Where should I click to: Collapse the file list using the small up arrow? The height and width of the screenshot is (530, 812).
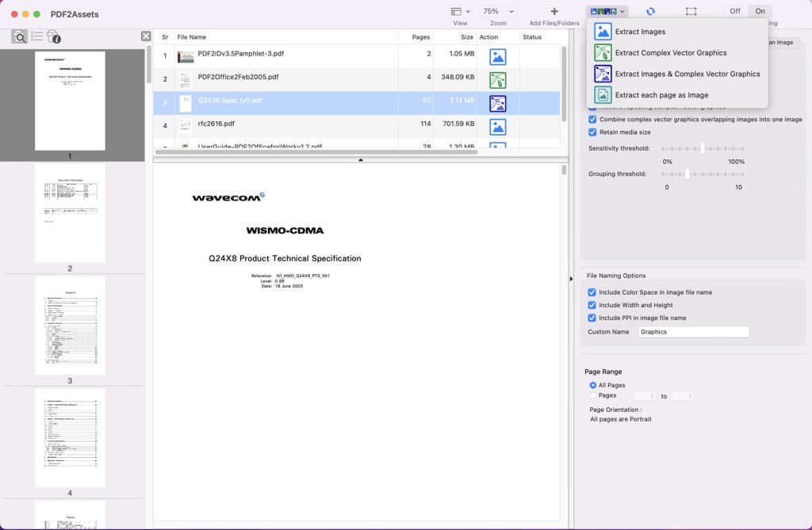click(x=361, y=160)
